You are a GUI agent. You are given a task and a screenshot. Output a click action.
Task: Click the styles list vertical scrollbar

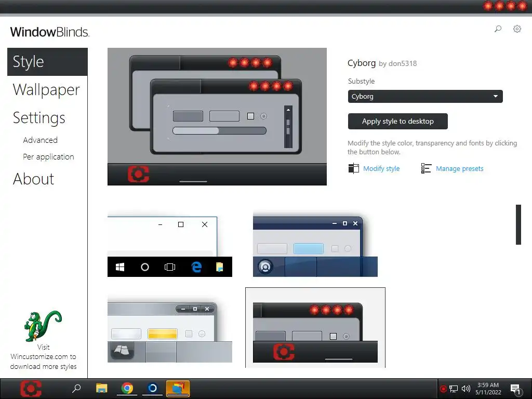(x=518, y=224)
